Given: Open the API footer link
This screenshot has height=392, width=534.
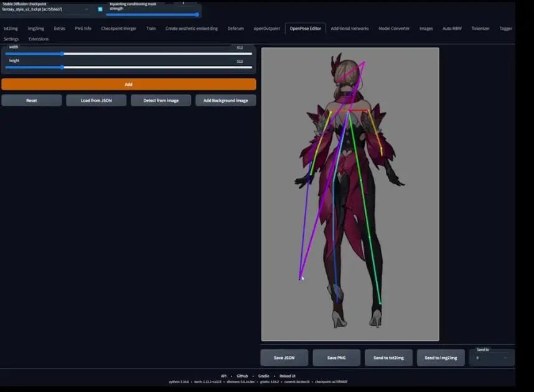Looking at the screenshot, I should [x=224, y=376].
